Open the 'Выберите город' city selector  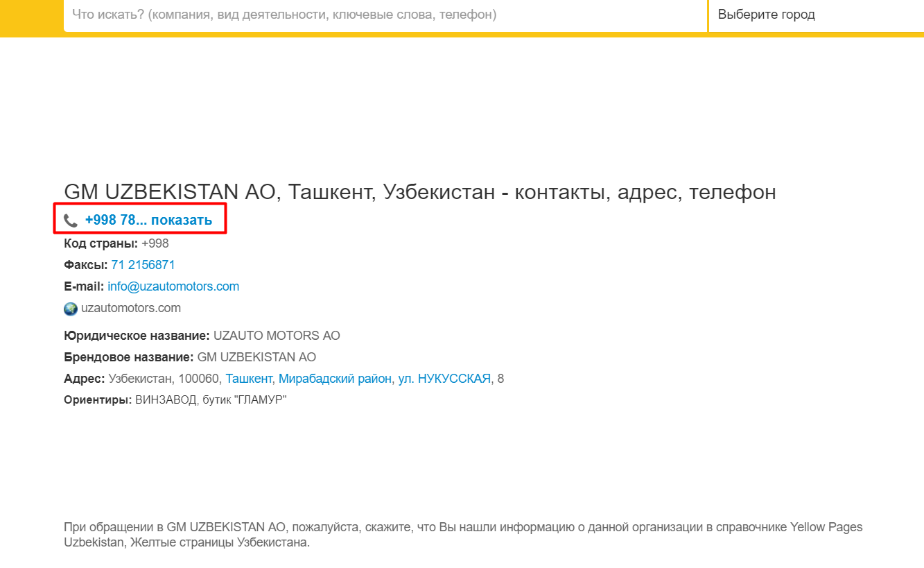[817, 15]
